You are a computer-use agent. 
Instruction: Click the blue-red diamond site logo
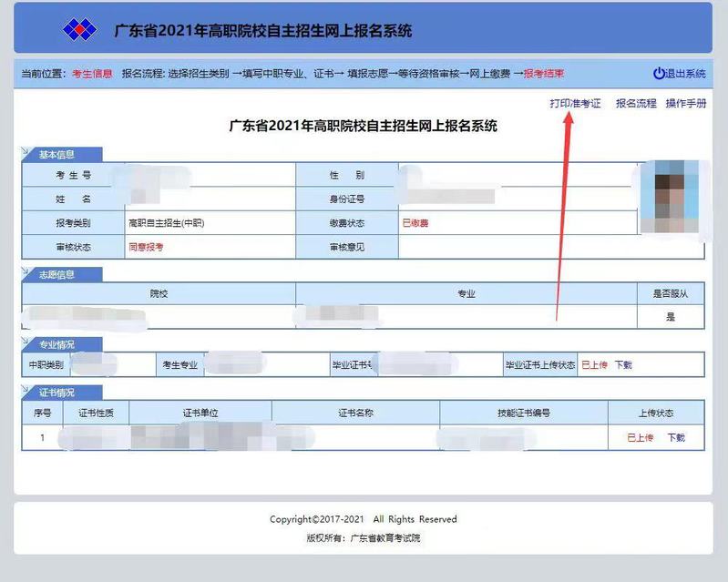pyautogui.click(x=79, y=30)
